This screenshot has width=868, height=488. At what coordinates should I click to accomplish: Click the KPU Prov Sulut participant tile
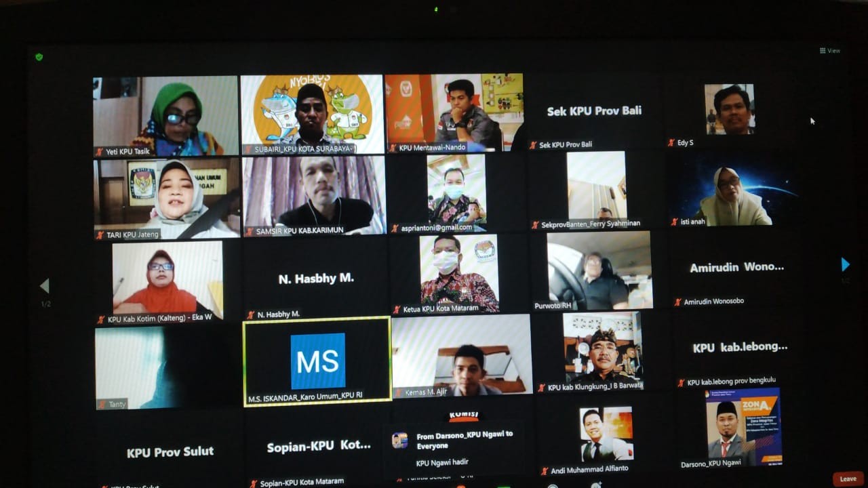(x=170, y=451)
